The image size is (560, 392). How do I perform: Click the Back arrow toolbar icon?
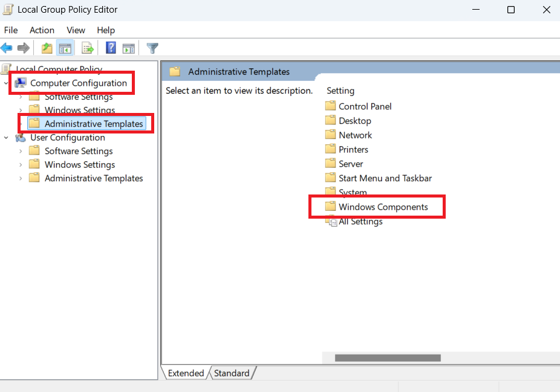coord(7,48)
